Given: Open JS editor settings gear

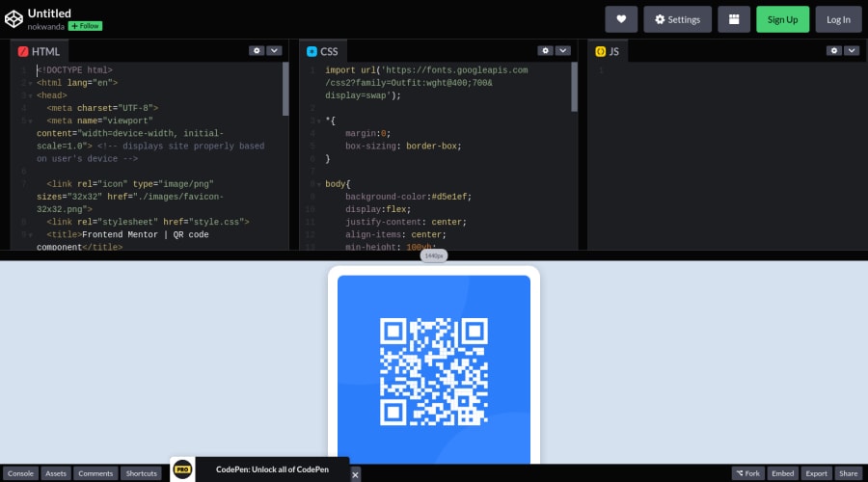Looking at the screenshot, I should coord(834,50).
